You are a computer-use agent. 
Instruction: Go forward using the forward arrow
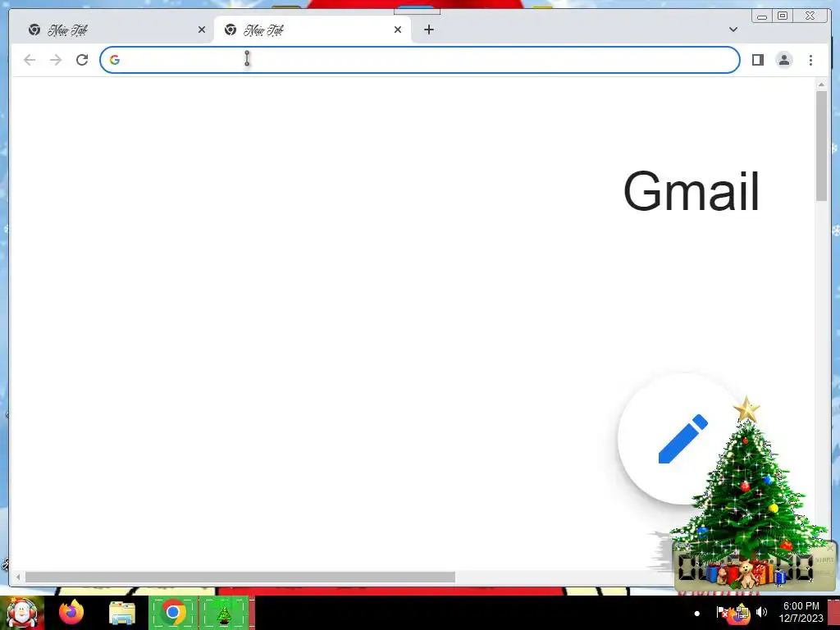56,60
